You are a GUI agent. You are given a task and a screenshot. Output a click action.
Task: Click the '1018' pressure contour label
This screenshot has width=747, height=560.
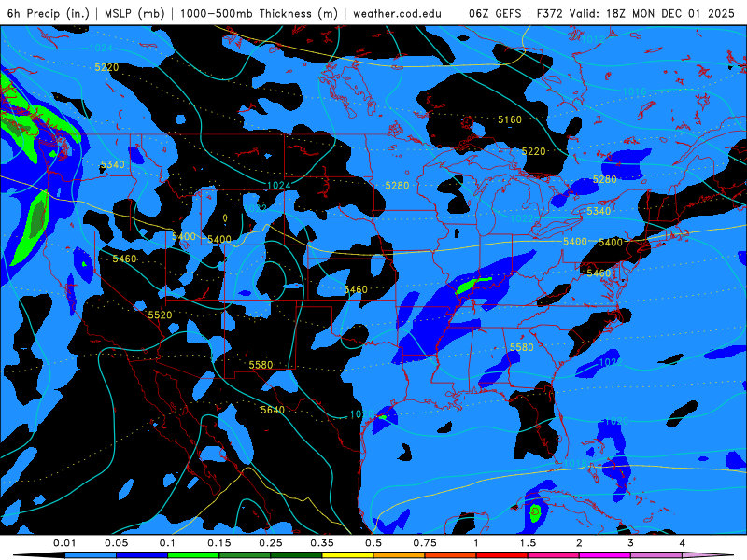click(x=574, y=463)
